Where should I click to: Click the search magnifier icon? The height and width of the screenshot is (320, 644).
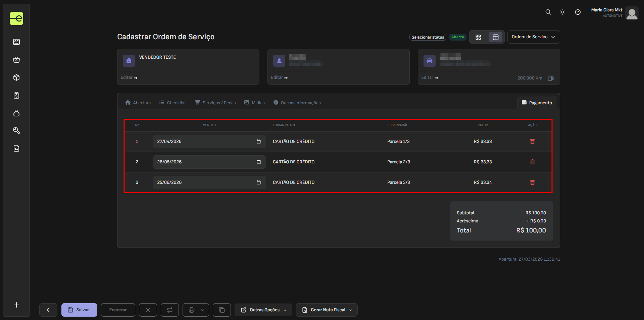[548, 12]
